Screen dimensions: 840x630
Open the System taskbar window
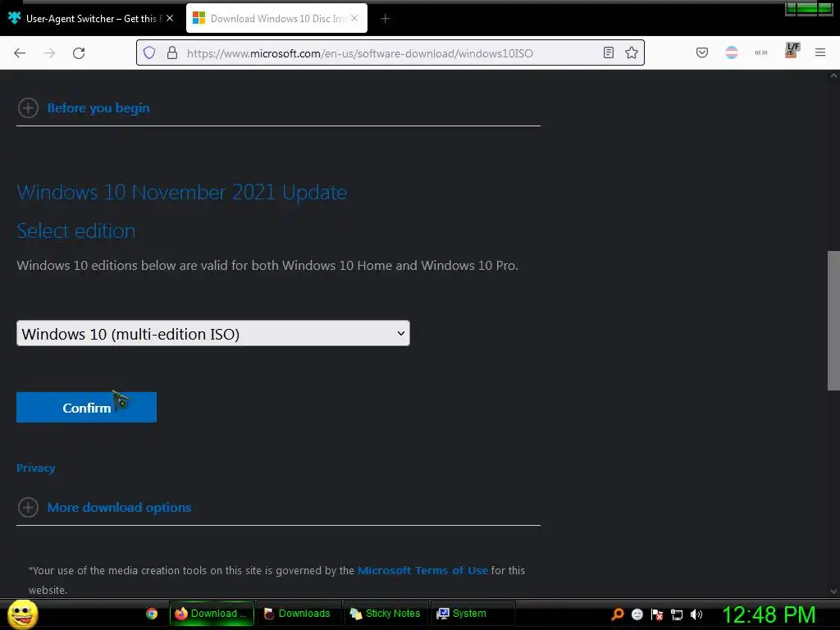tap(472, 614)
